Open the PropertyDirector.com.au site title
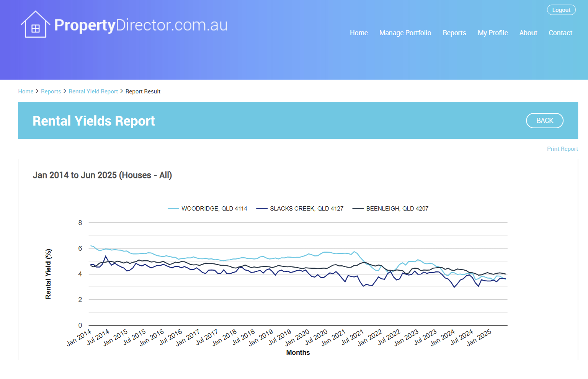 141,25
